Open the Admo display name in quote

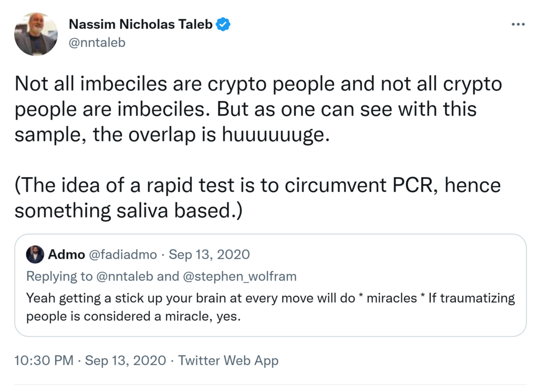66,255
